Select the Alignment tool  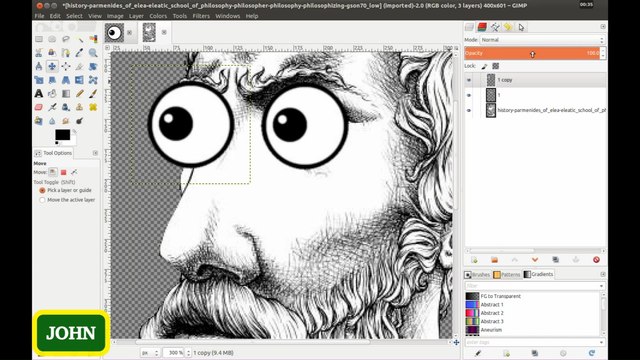point(66,66)
